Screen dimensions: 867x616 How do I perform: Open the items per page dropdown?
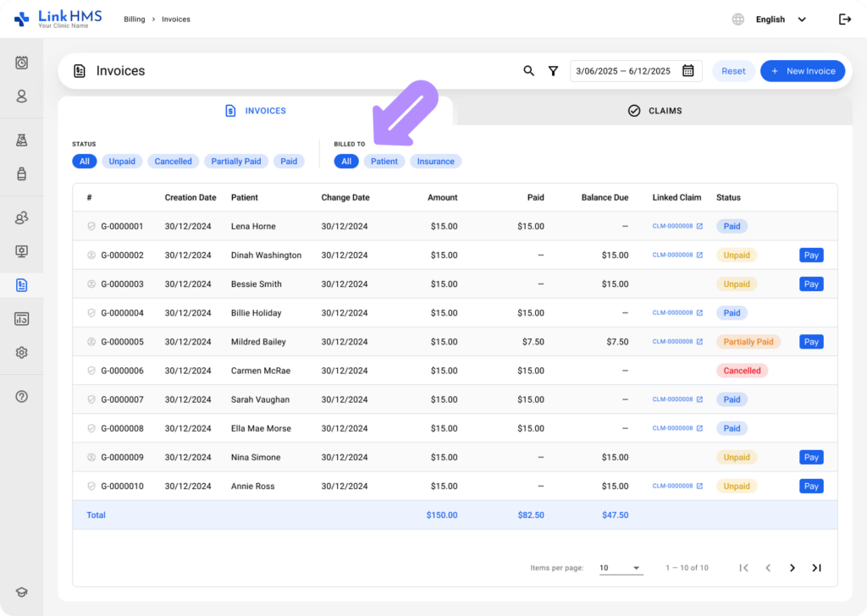click(x=621, y=568)
